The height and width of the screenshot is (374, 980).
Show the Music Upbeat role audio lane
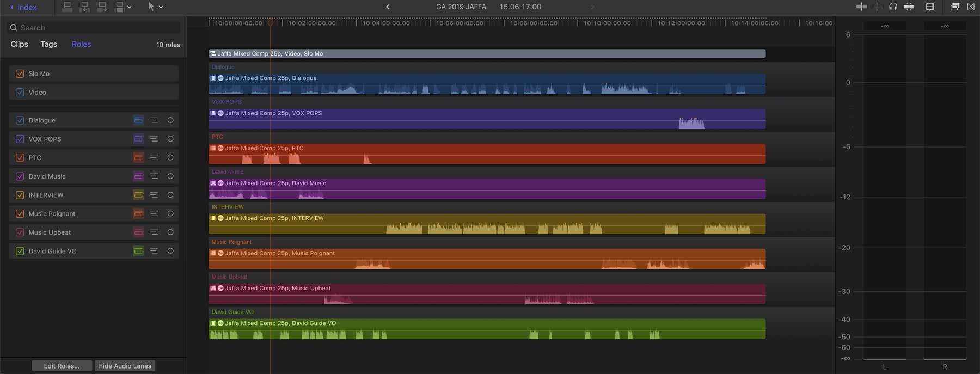138,232
